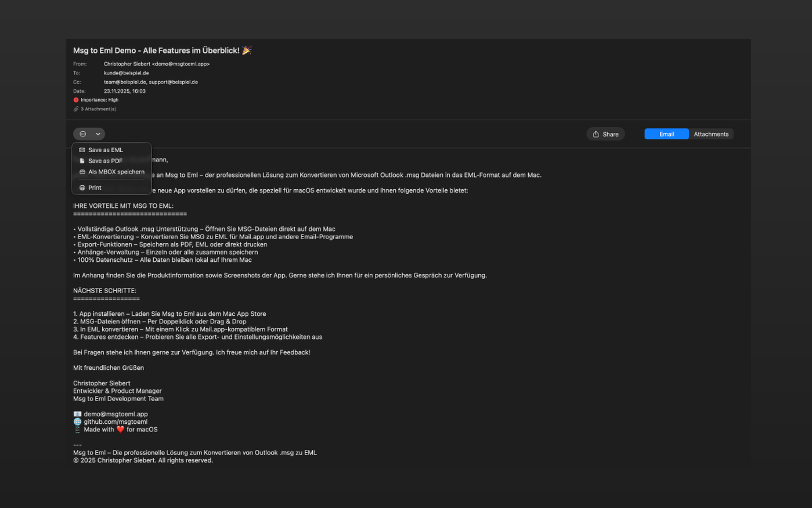Click the Cc addresses line
The image size is (812, 508).
coord(151,82)
